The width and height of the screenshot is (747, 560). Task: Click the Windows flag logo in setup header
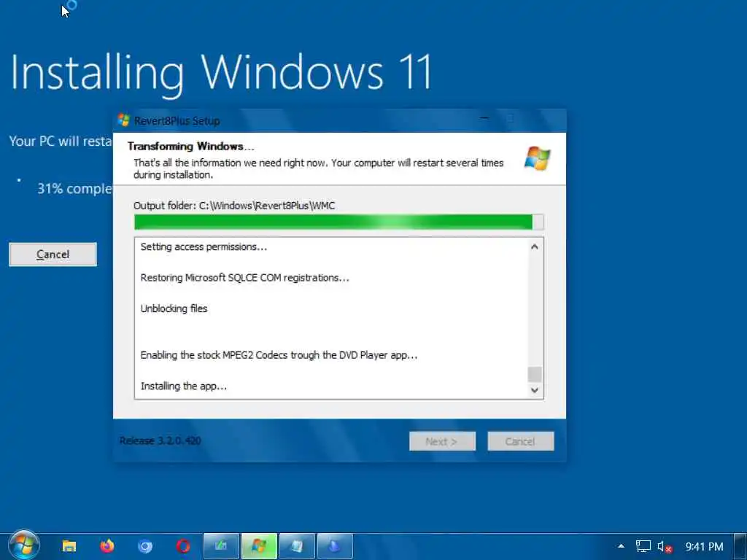pyautogui.click(x=538, y=158)
